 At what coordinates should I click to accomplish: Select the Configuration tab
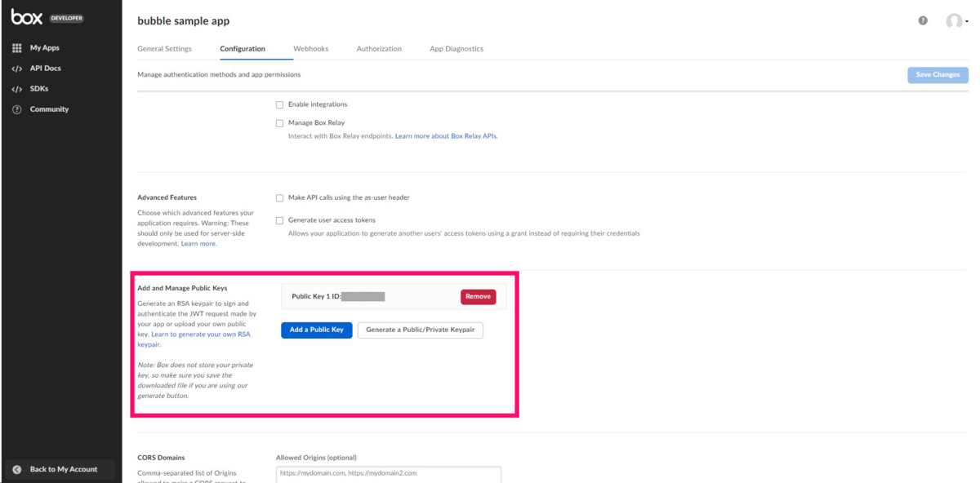[x=243, y=49]
